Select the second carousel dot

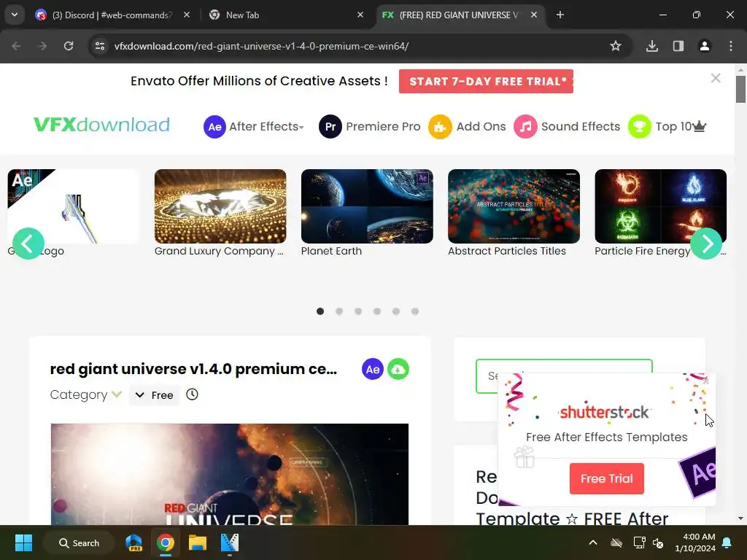(339, 311)
